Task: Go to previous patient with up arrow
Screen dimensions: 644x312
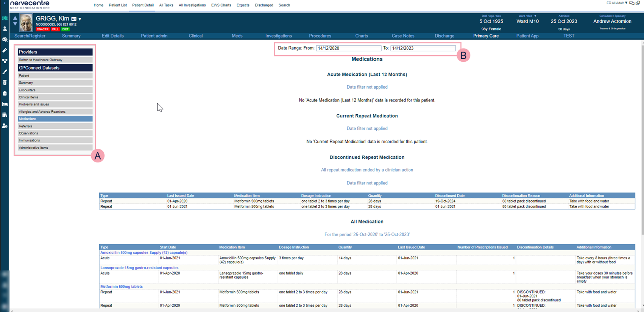Action: coord(15,18)
